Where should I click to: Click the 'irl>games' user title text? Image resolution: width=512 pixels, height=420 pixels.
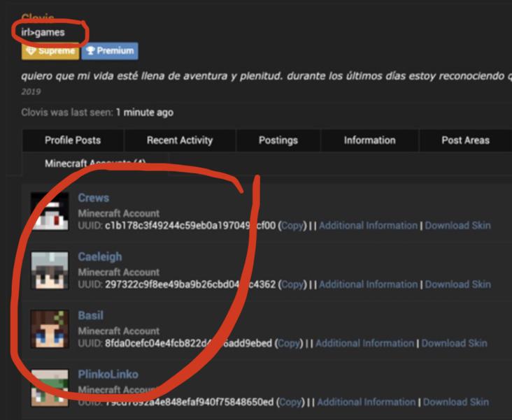click(x=43, y=32)
